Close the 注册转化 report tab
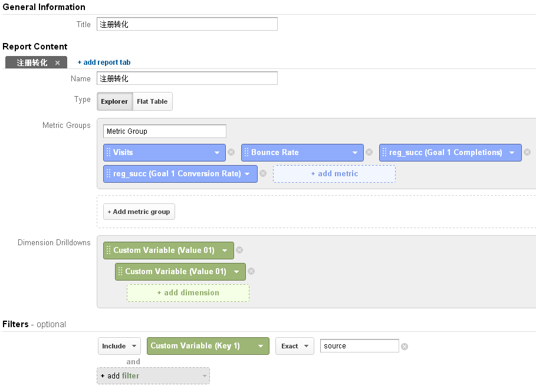 [x=57, y=62]
